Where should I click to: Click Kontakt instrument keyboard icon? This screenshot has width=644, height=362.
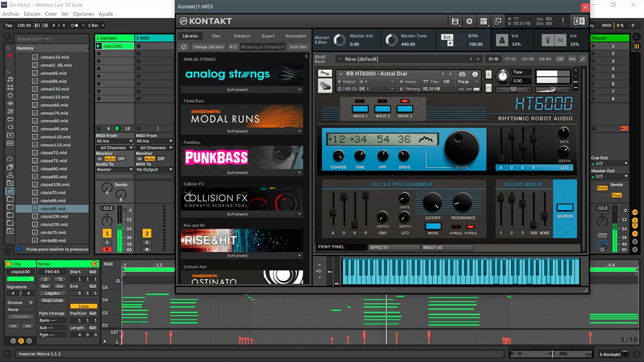click(325, 85)
